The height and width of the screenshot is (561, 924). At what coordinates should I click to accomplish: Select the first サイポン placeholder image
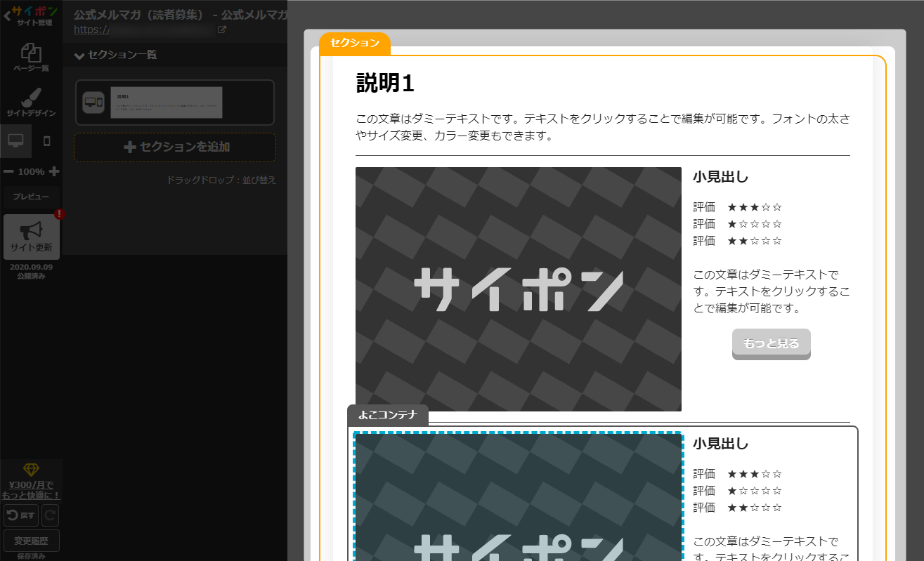(519, 289)
